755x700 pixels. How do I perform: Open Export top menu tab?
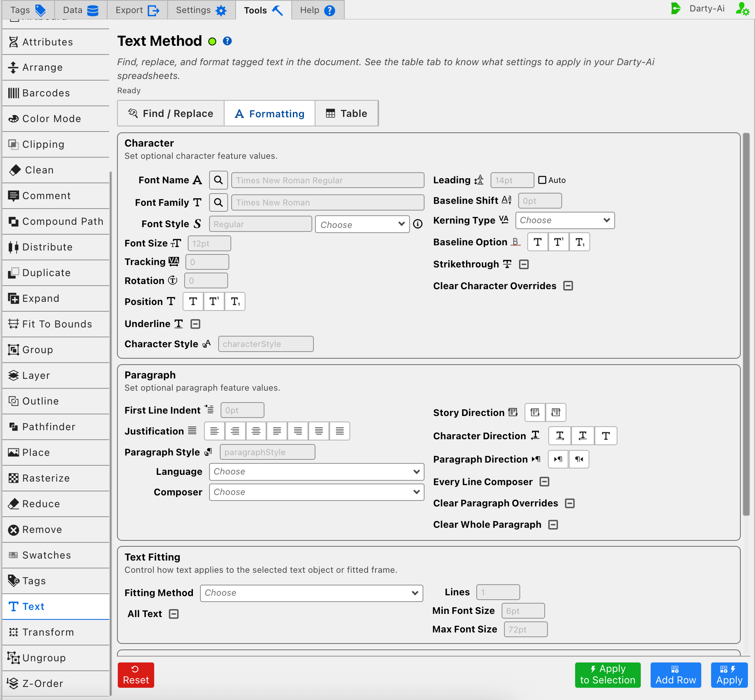tap(137, 10)
